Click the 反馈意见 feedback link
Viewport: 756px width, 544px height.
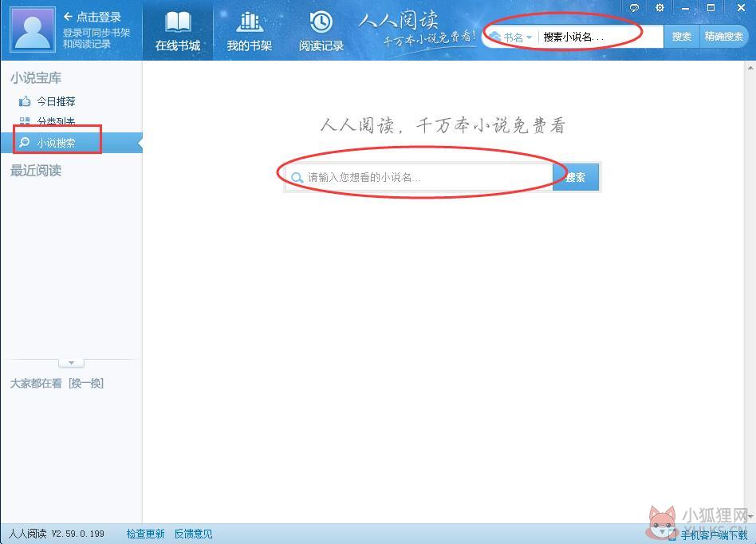click(x=193, y=534)
